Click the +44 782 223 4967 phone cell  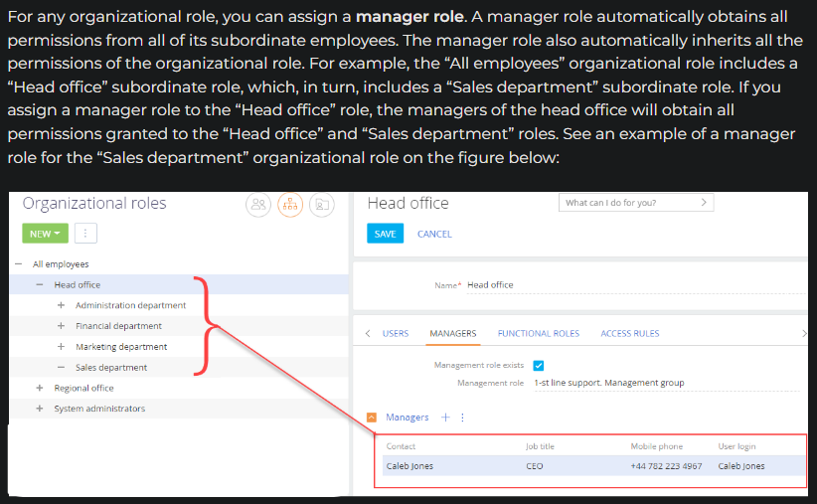(666, 466)
